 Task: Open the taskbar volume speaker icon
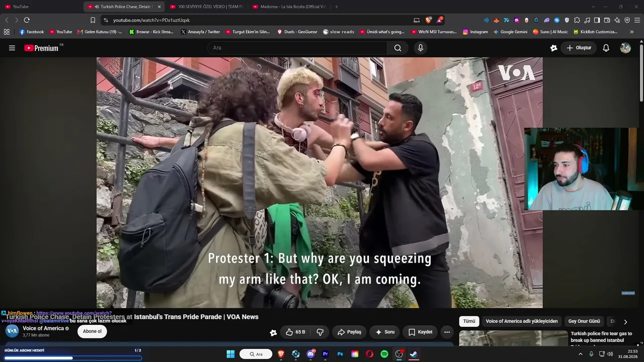pyautogui.click(x=610, y=354)
